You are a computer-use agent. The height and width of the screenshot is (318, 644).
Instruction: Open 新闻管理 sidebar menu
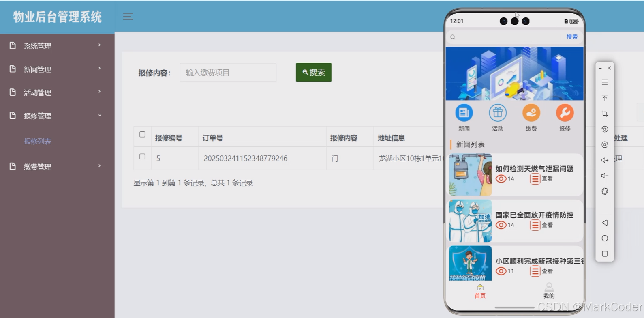tap(57, 69)
